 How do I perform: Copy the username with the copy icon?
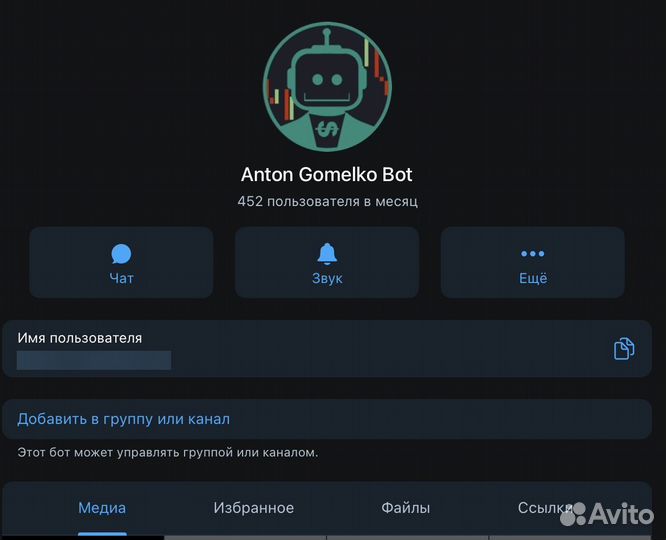624,349
